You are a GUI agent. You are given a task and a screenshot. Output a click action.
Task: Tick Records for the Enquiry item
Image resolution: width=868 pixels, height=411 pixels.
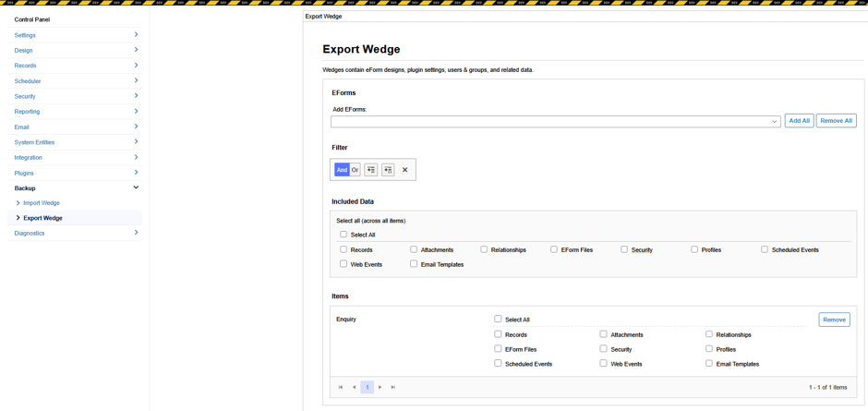point(498,334)
